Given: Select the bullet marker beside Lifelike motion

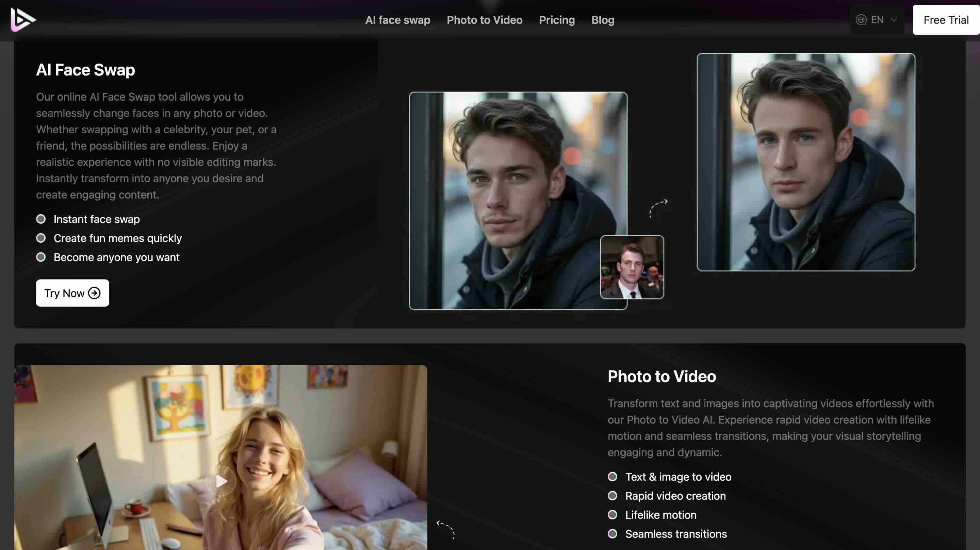Looking at the screenshot, I should click(x=613, y=515).
